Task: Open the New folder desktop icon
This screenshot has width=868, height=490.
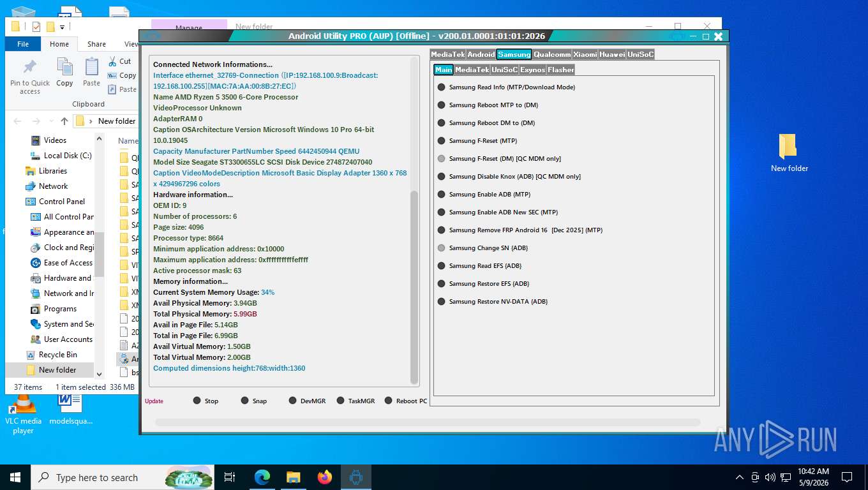Action: point(789,153)
